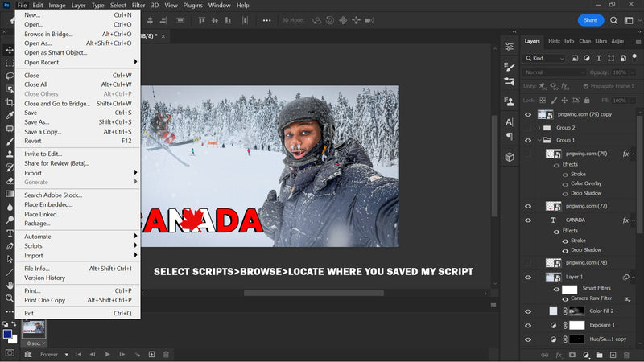Select the Crop tool
This screenshot has width=644, height=362.
click(10, 102)
